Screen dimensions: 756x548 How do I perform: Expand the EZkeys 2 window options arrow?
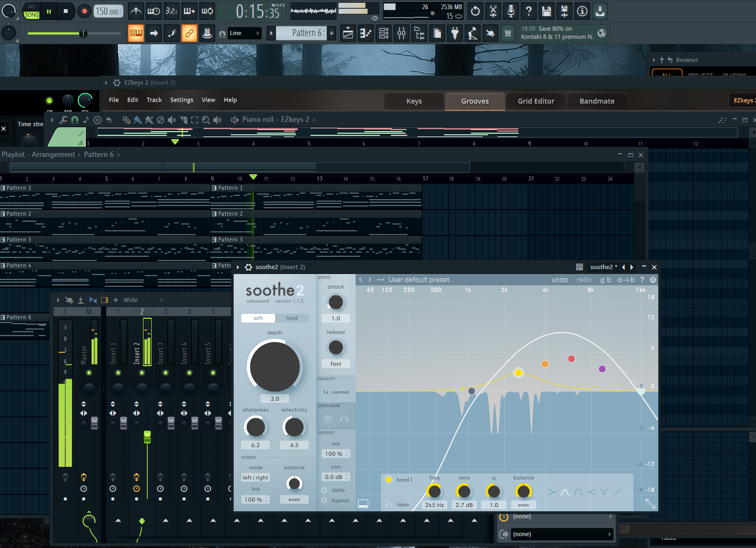click(106, 83)
